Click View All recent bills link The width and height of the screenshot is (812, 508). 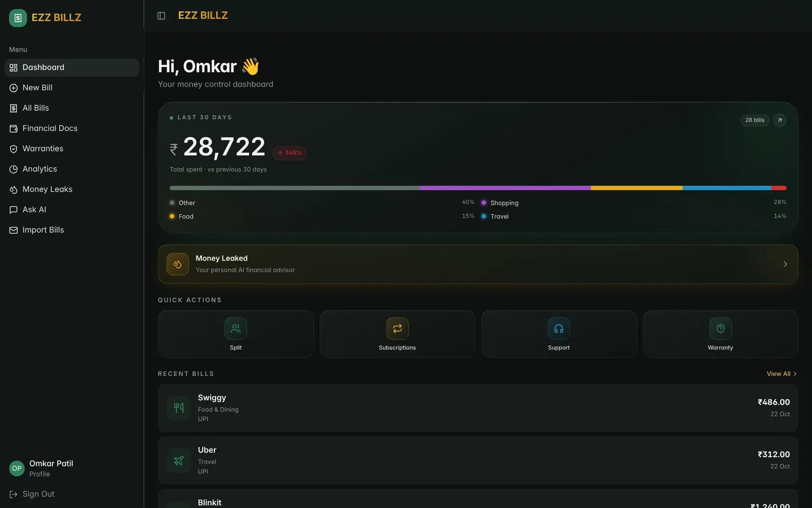782,374
